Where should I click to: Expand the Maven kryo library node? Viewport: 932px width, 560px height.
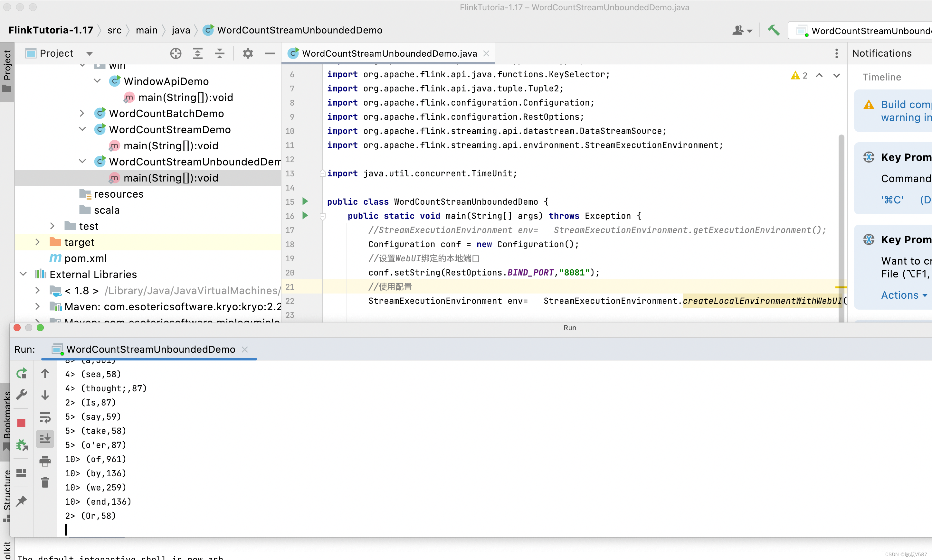pyautogui.click(x=37, y=306)
